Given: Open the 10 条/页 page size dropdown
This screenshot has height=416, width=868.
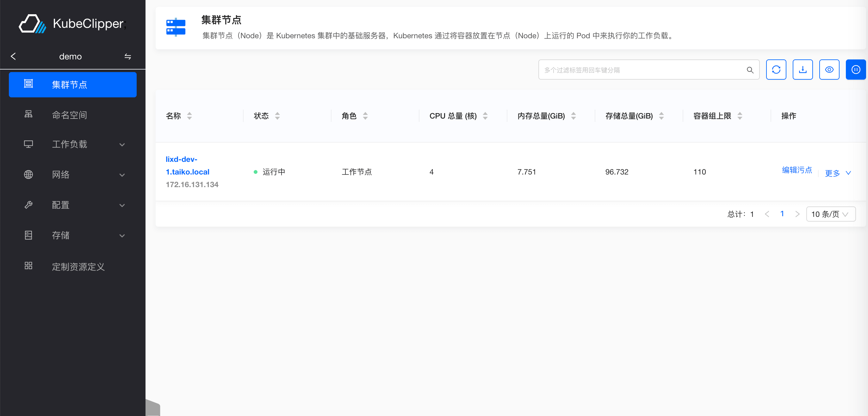Looking at the screenshot, I should 830,214.
